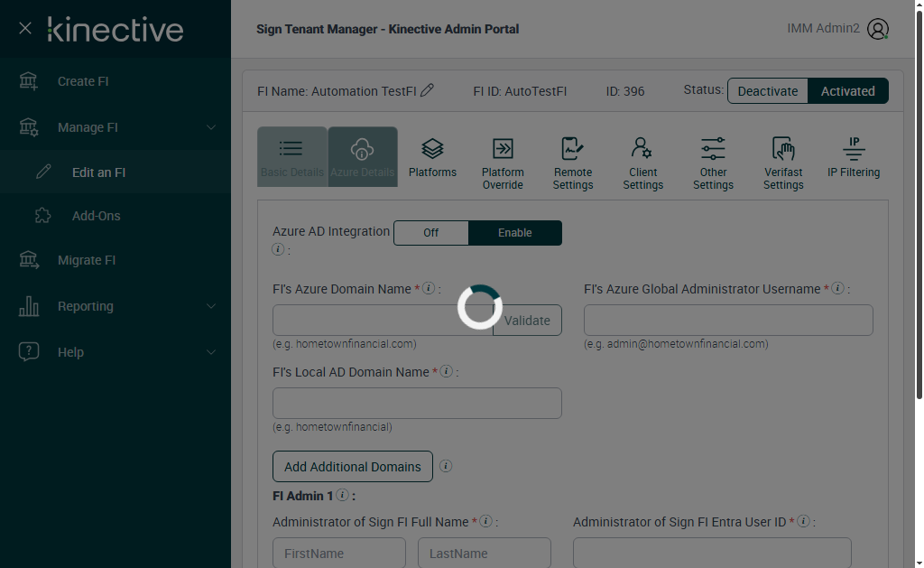Open the Verifast Settings palm icon
This screenshot has height=568, width=924.
pos(783,149)
